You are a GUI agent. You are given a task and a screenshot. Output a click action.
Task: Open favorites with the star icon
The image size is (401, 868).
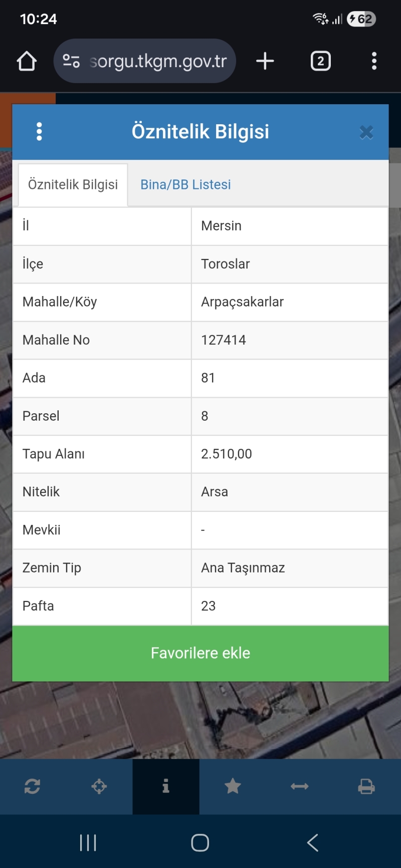(233, 786)
